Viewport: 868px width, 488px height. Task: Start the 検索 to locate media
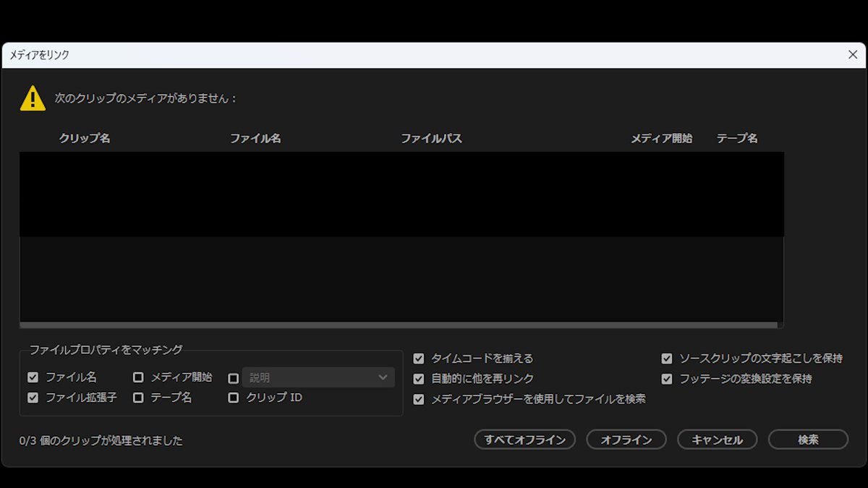[x=808, y=440]
